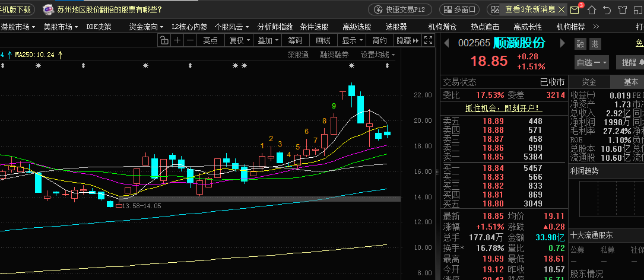Click the home icon

591,10
